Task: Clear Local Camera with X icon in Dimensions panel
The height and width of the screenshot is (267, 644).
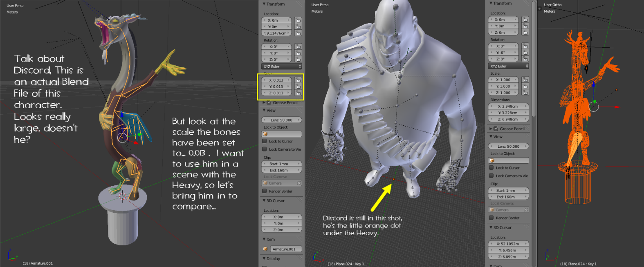Action: 526,209
